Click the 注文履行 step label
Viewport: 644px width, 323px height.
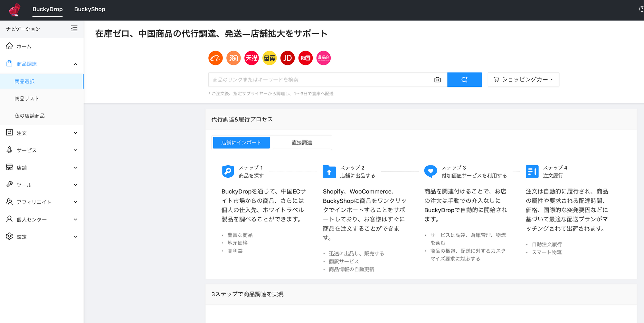tap(553, 176)
